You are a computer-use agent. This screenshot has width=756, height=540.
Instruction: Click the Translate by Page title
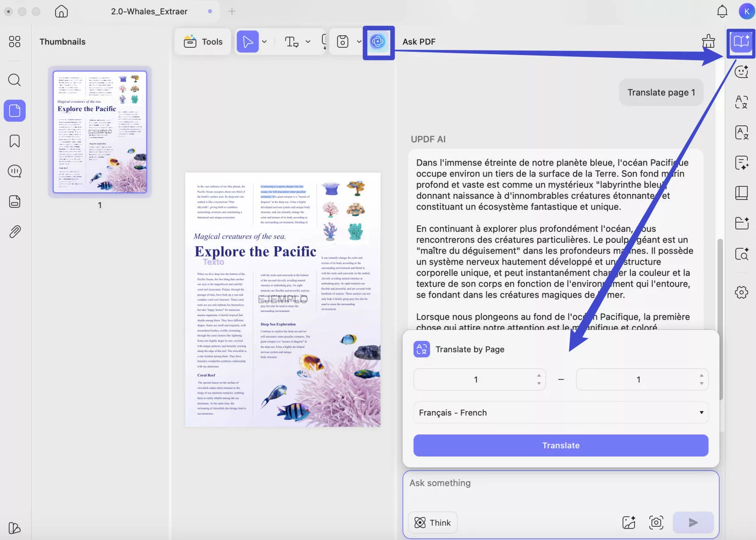pos(470,349)
